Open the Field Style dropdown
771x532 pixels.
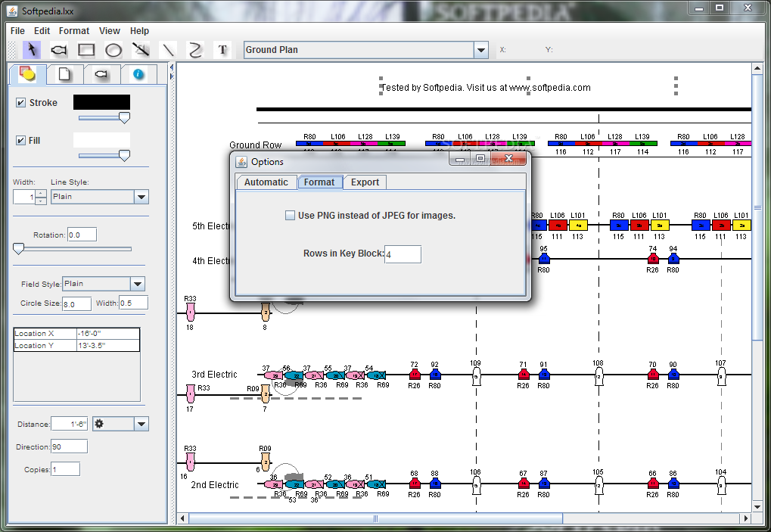point(138,284)
